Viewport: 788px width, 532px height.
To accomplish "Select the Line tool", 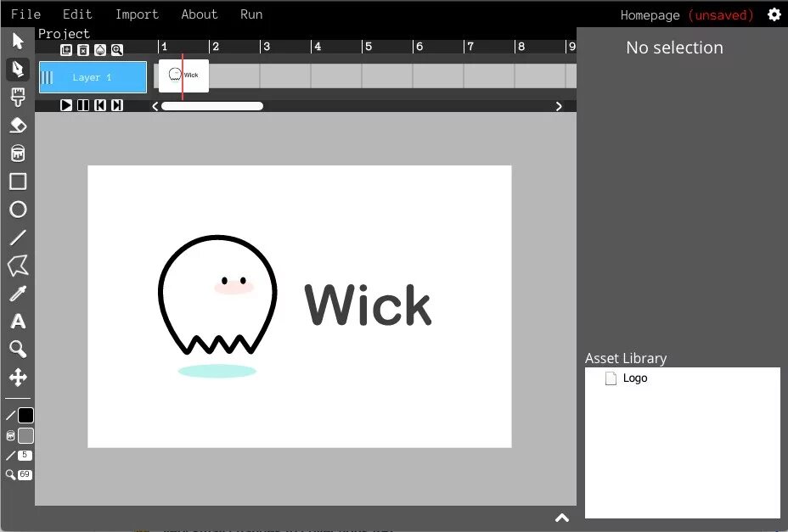I will click(x=18, y=237).
